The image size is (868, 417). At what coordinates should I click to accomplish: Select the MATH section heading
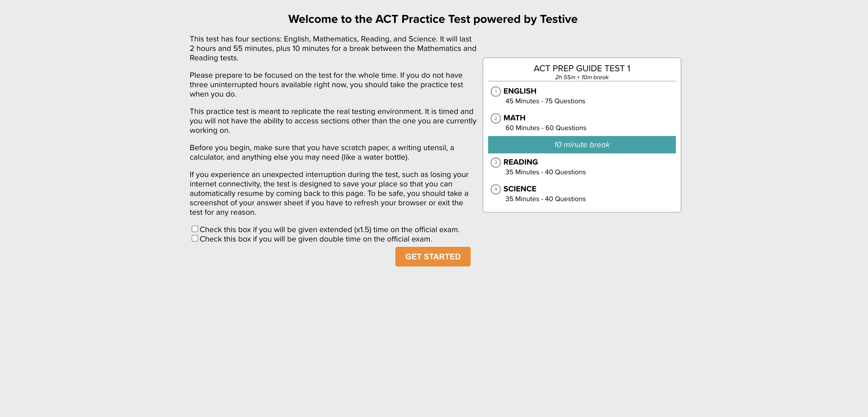(x=514, y=118)
